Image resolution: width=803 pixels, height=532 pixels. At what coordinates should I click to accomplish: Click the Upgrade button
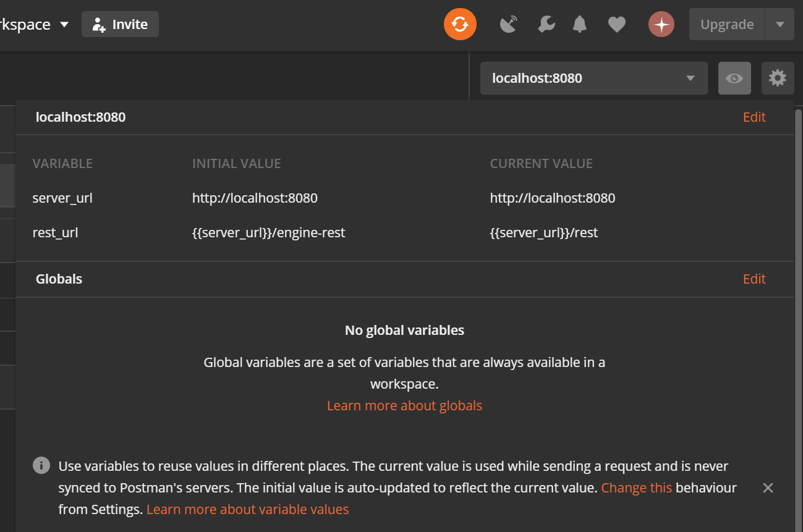(x=727, y=25)
